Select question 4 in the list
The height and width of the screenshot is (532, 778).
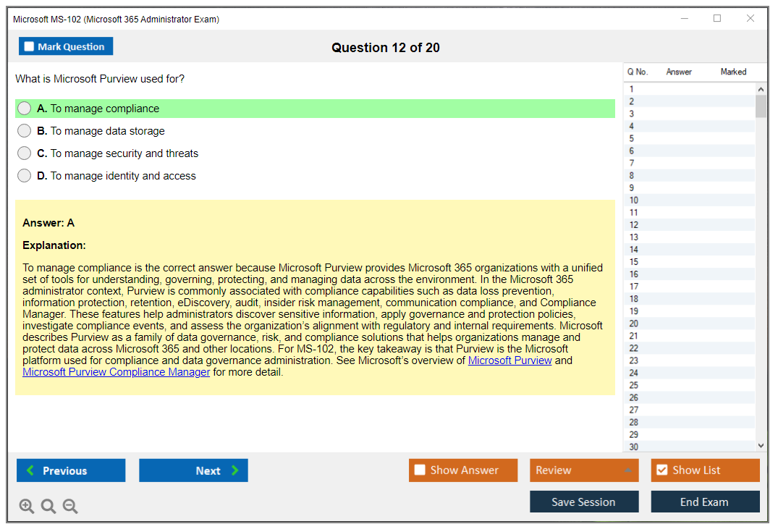tap(690, 126)
